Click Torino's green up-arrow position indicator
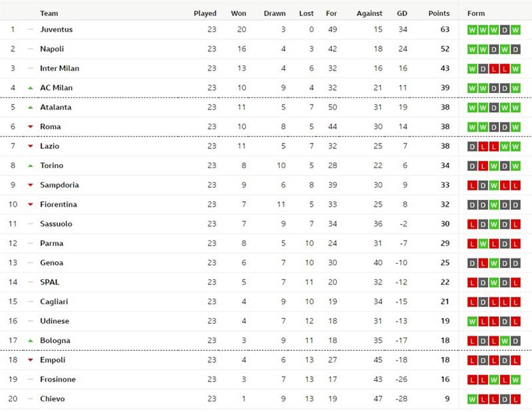The height and width of the screenshot is (412, 532). pyautogui.click(x=31, y=166)
